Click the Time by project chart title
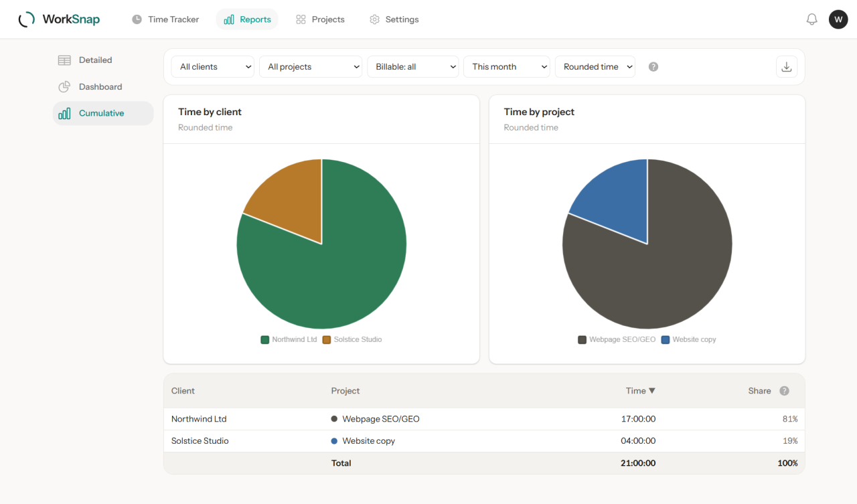The image size is (857, 504). 539,112
